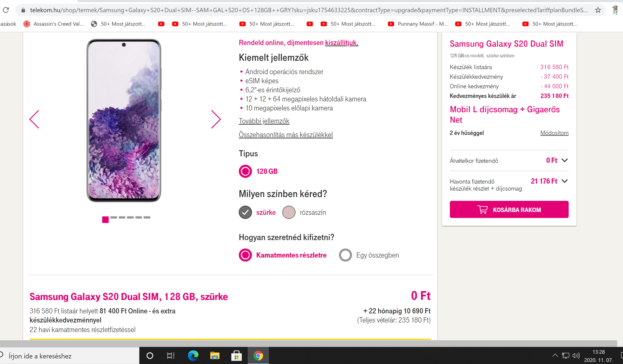Viewport: 623px width, 364px height.
Task: Open the Assassin's Creed Val... bookmark
Action: [x=53, y=24]
